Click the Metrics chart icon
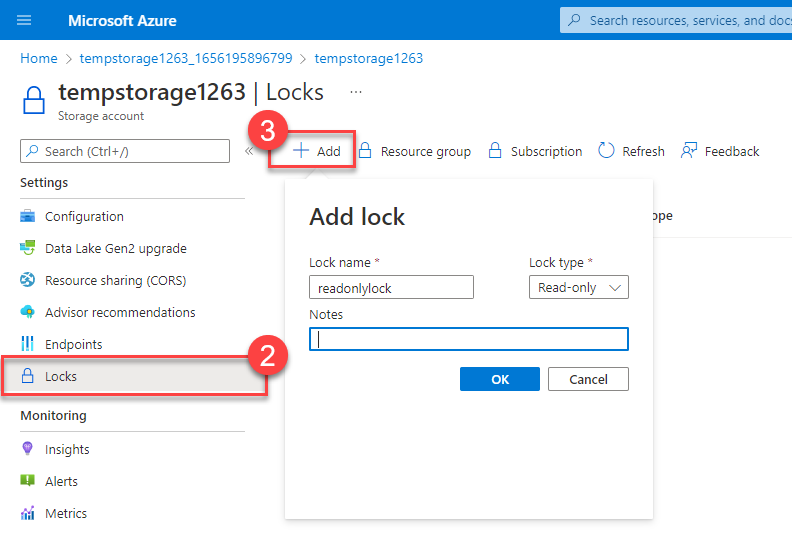The image size is (792, 533). [x=28, y=514]
